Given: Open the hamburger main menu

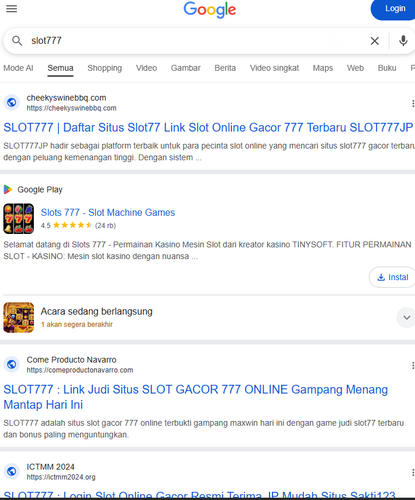Looking at the screenshot, I should (11, 9).
